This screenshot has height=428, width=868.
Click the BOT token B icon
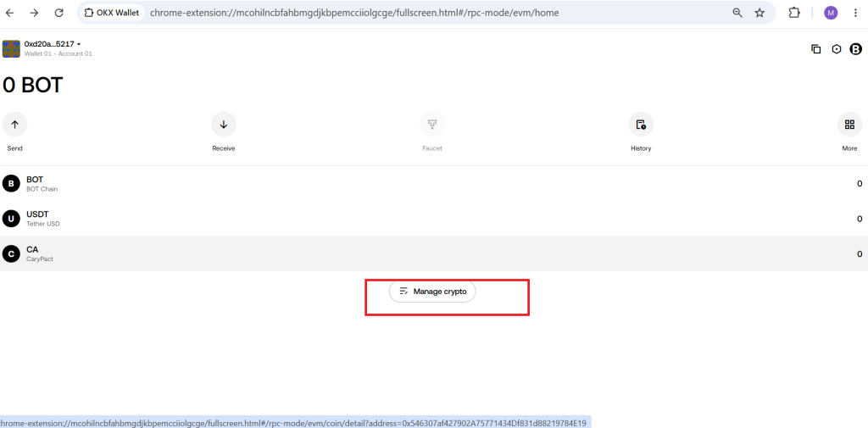(x=11, y=184)
